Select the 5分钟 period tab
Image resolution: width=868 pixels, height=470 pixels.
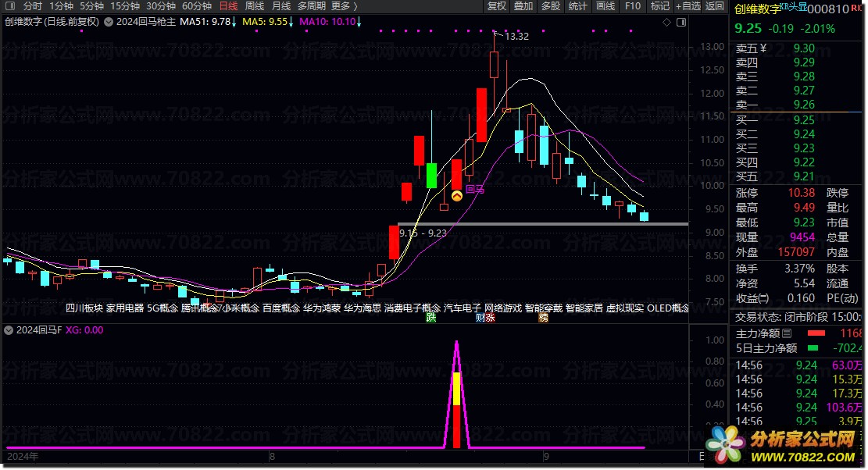click(92, 6)
